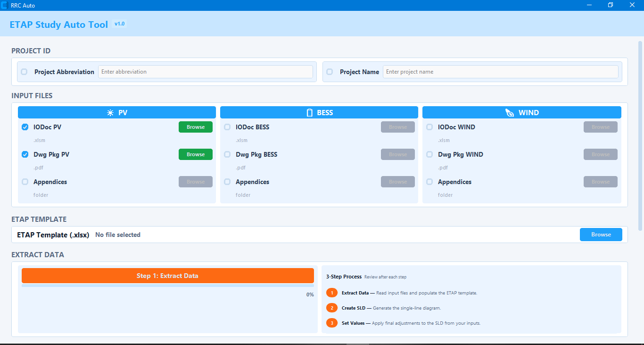This screenshot has height=345, width=644.
Task: Click the orange step 1 circle icon
Action: pyautogui.click(x=332, y=293)
